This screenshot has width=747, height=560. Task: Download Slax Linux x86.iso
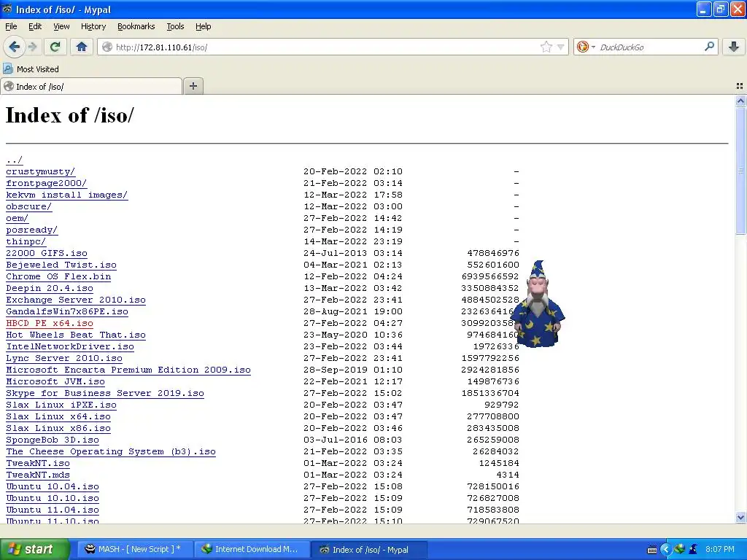(x=58, y=428)
